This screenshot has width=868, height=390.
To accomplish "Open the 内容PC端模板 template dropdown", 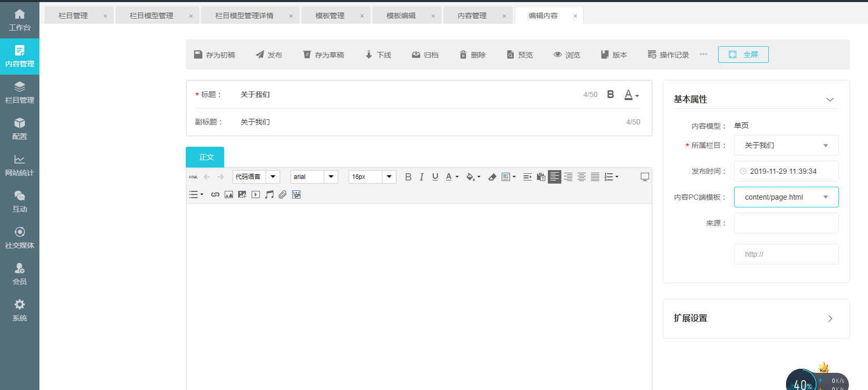I will tap(787, 197).
